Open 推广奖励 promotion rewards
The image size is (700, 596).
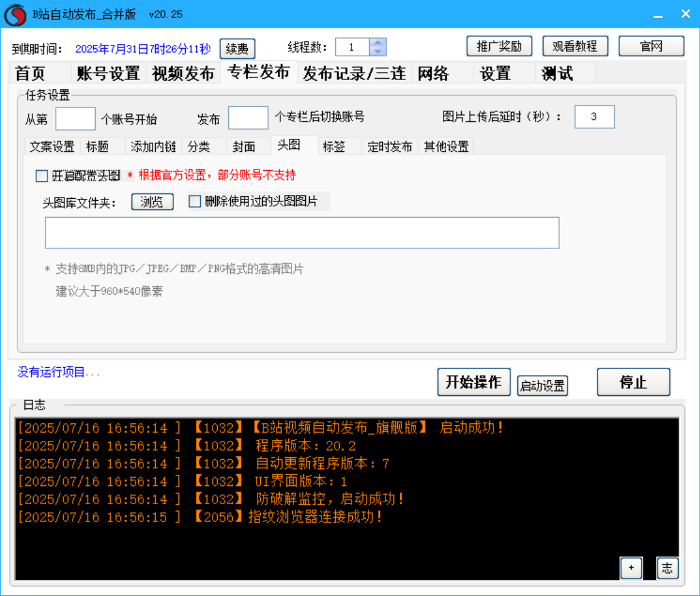pyautogui.click(x=499, y=46)
